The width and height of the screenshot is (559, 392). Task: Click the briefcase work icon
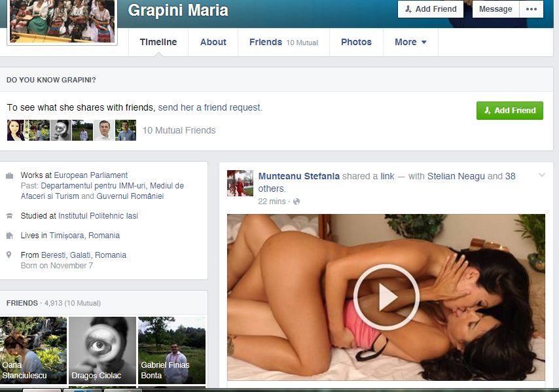pyautogui.click(x=10, y=175)
